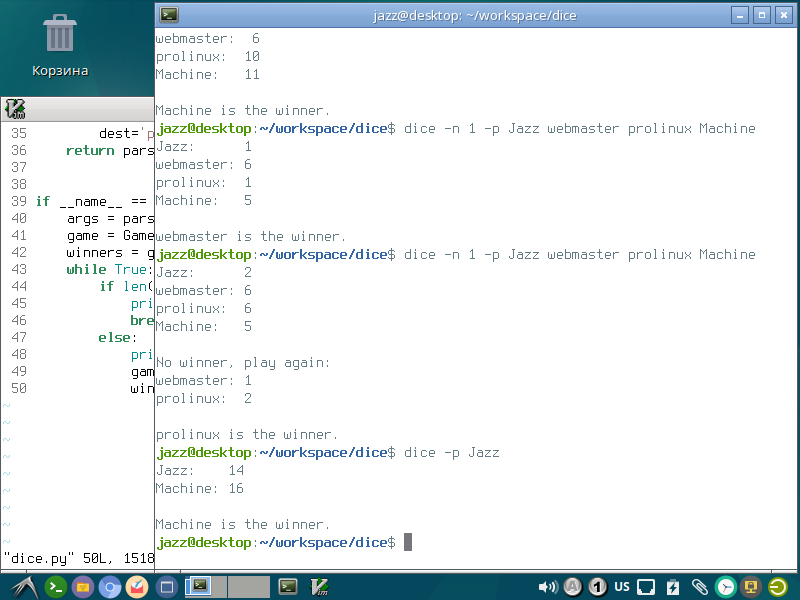Viewport: 800px width, 600px height.
Task: Launch the Chromium browser icon in the taskbar
Action: (110, 587)
